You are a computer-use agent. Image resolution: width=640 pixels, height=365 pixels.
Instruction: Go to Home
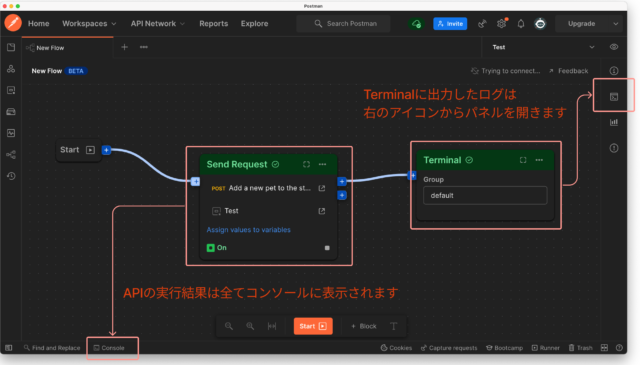39,24
